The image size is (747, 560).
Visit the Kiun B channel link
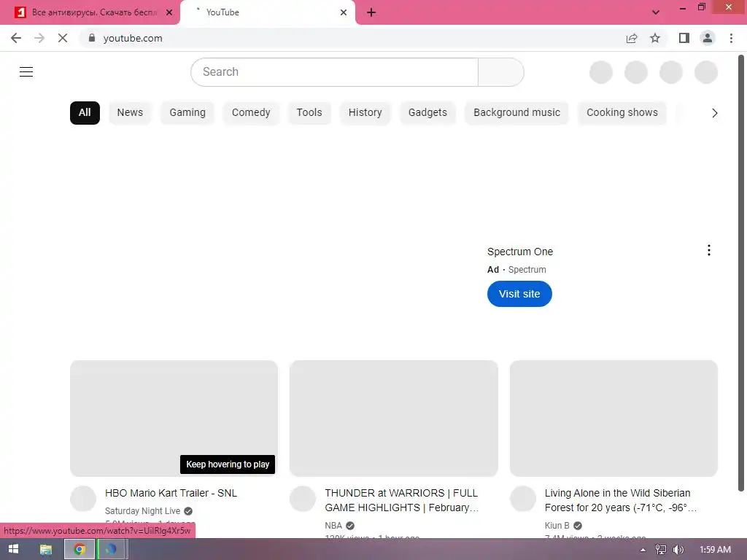557,526
